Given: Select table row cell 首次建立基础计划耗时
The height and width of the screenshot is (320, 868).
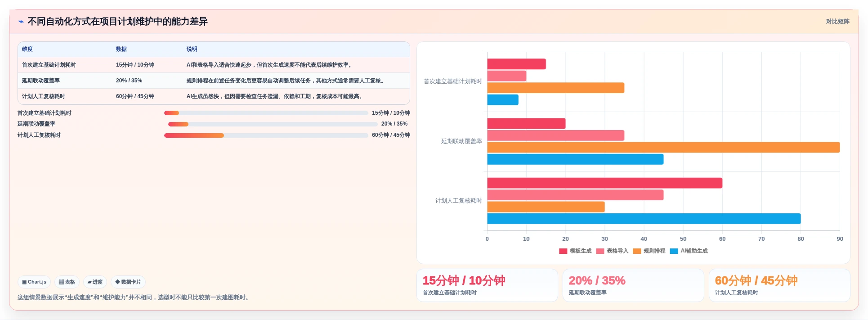Looking at the screenshot, I should (49, 65).
